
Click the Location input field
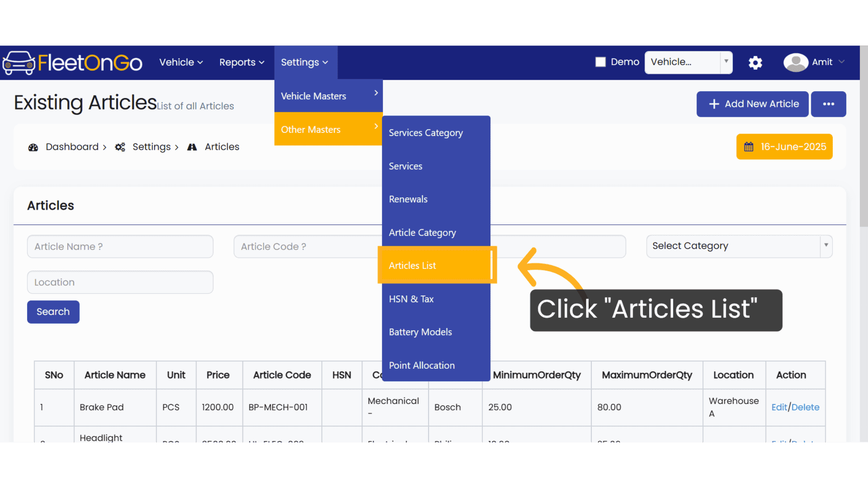click(x=120, y=282)
